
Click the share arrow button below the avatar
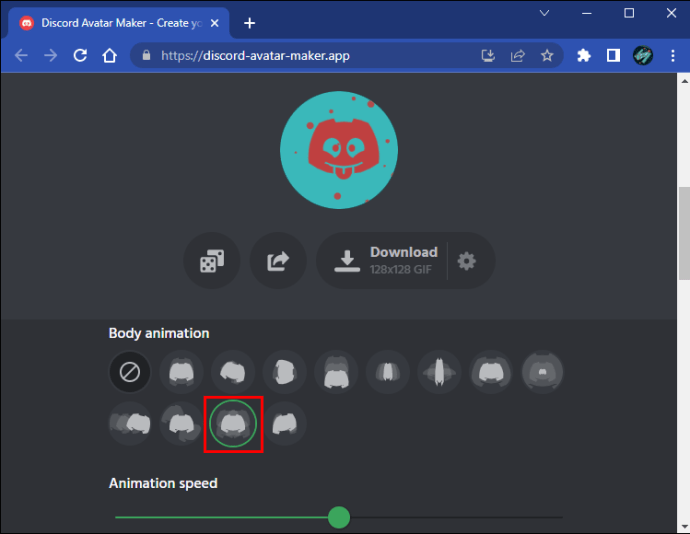(x=278, y=261)
